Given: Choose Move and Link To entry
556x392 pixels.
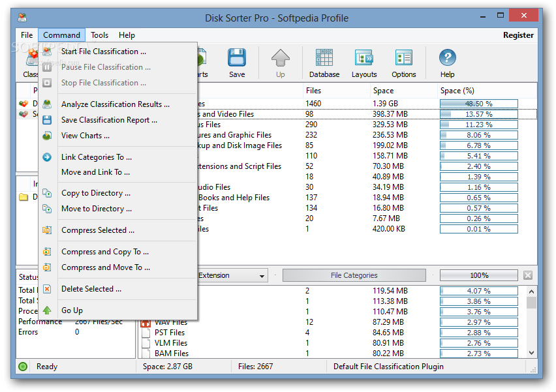Looking at the screenshot, I should pyautogui.click(x=117, y=172).
